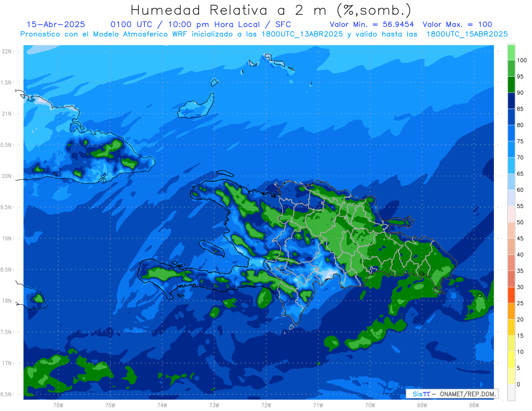Screen dimensions: 532x411
Task: Click the longitude label '72W'
Action: pos(266,405)
